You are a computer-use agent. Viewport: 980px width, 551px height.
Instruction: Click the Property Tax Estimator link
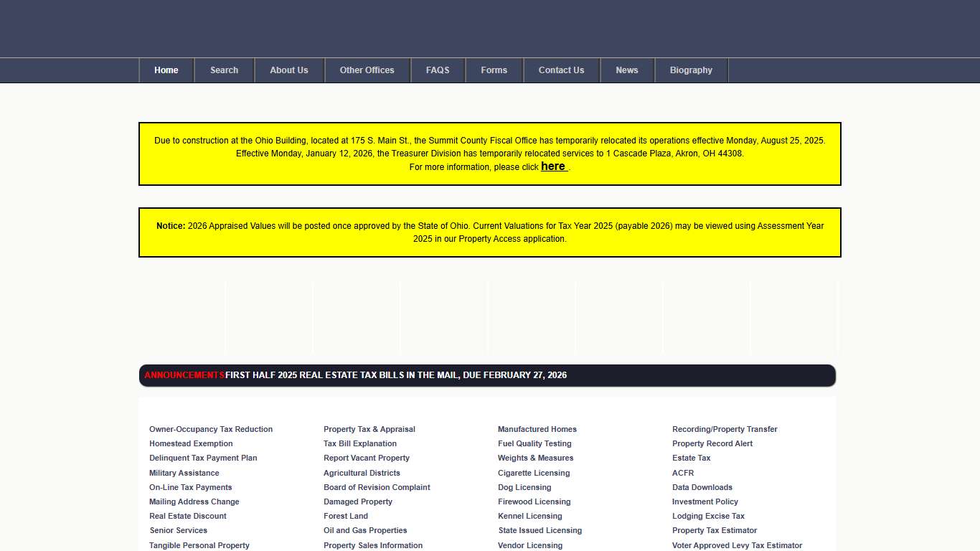715,531
